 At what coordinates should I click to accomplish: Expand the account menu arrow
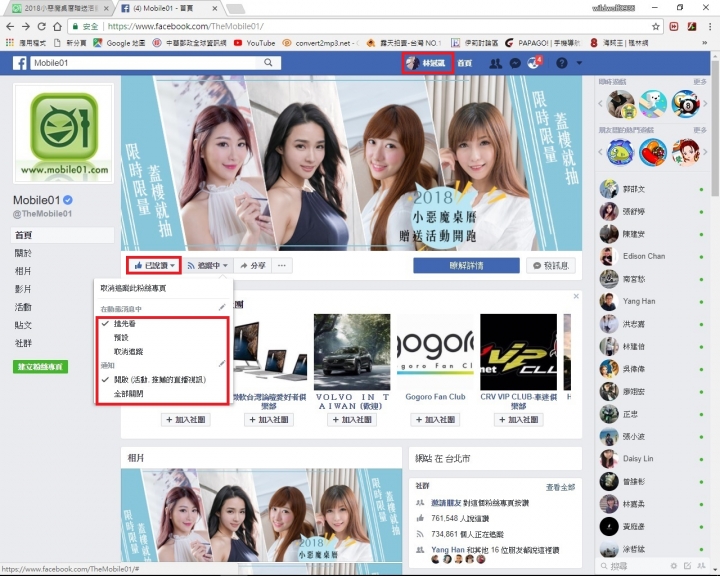point(579,63)
